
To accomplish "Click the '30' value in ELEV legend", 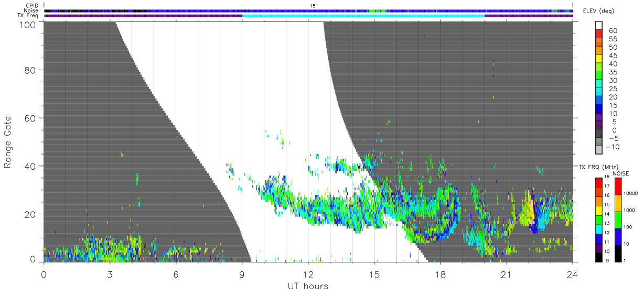I will pos(613,81).
